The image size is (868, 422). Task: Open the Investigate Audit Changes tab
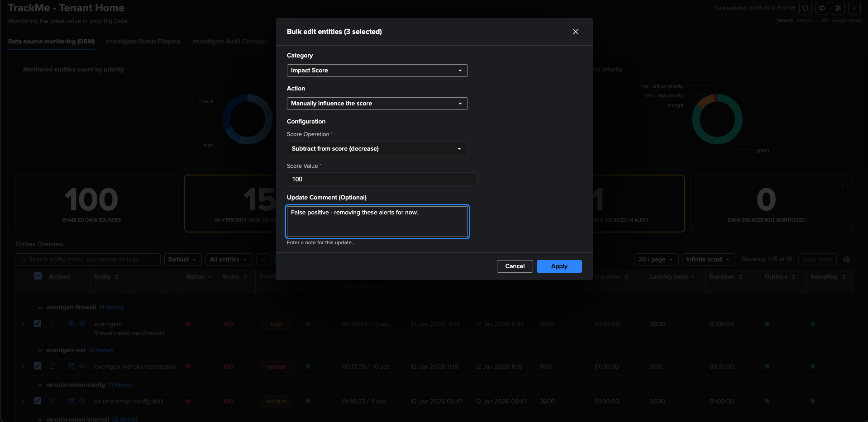[229, 42]
